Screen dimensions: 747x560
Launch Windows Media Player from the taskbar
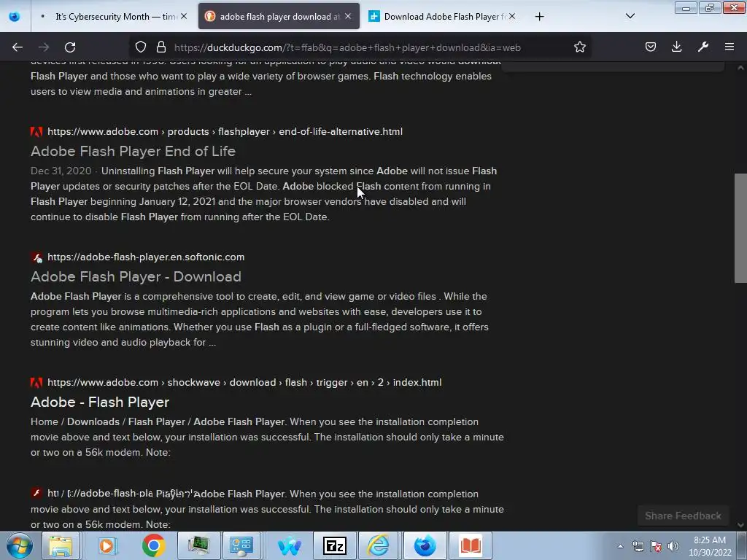coord(107,545)
